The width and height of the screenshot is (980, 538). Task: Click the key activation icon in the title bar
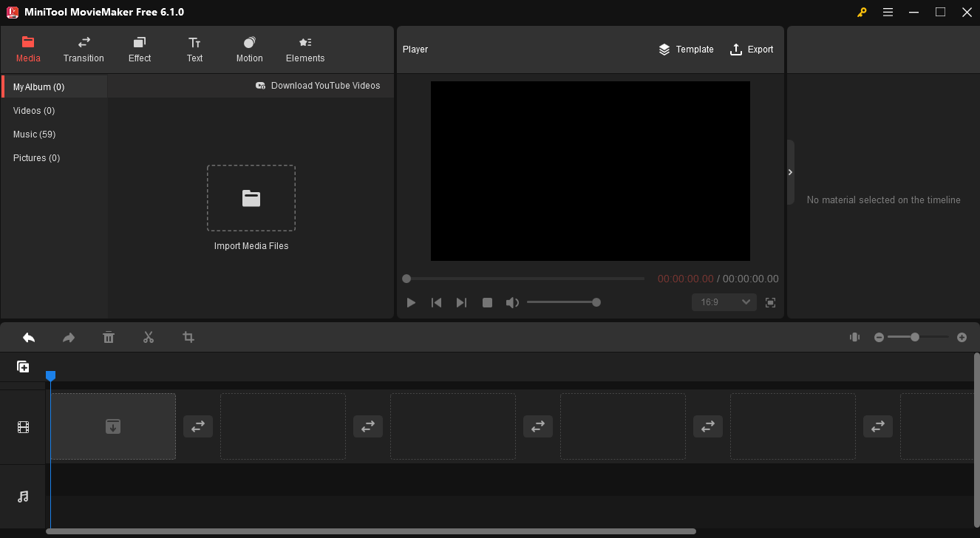861,12
